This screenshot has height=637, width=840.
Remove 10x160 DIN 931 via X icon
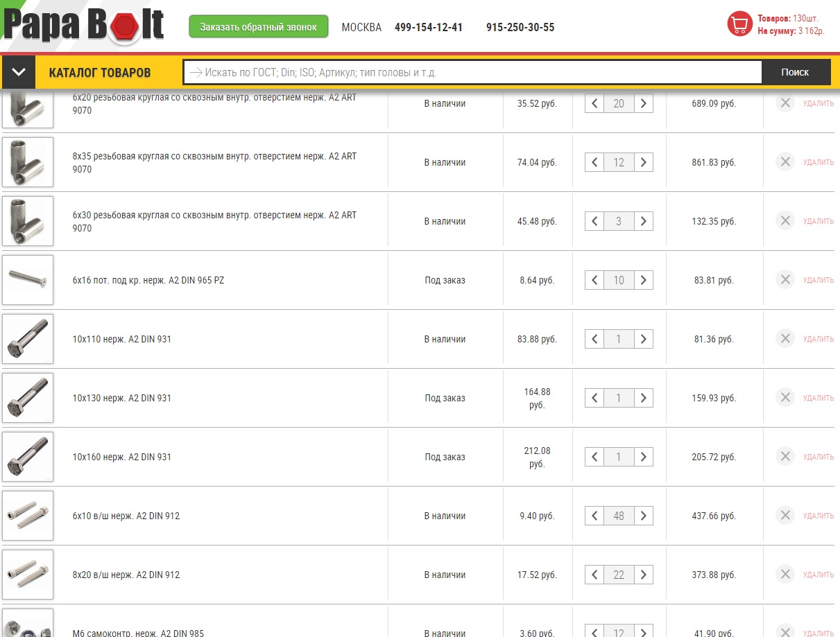[785, 457]
